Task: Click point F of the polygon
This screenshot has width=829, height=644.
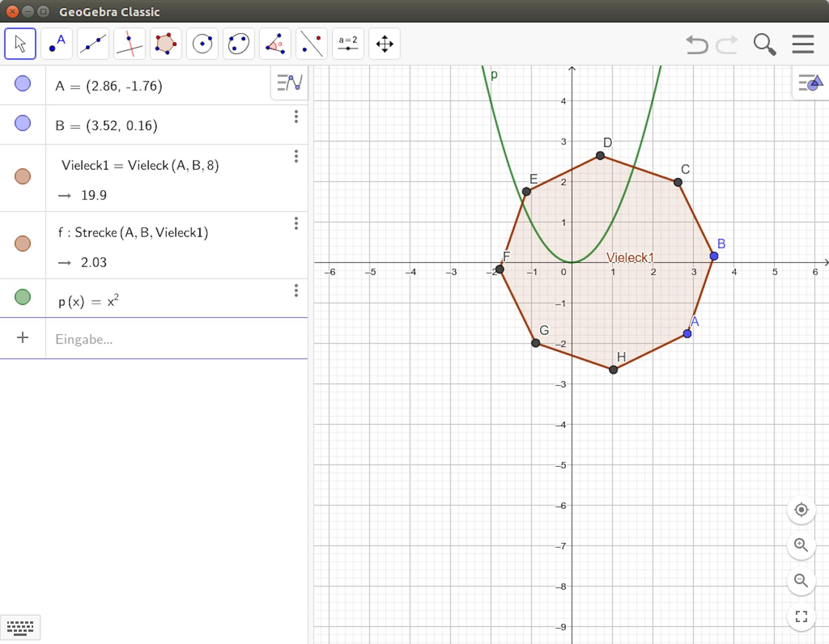Action: [x=500, y=269]
